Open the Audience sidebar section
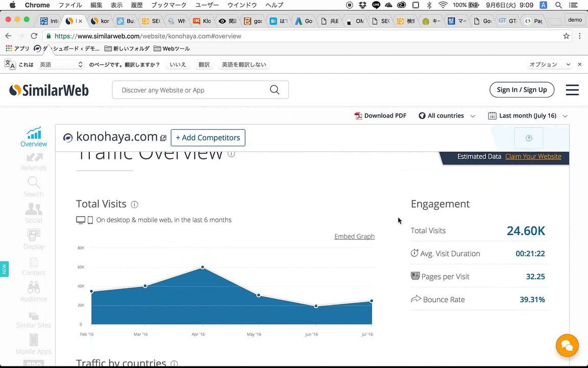Viewport: 588px width, 368px height. coord(33,292)
